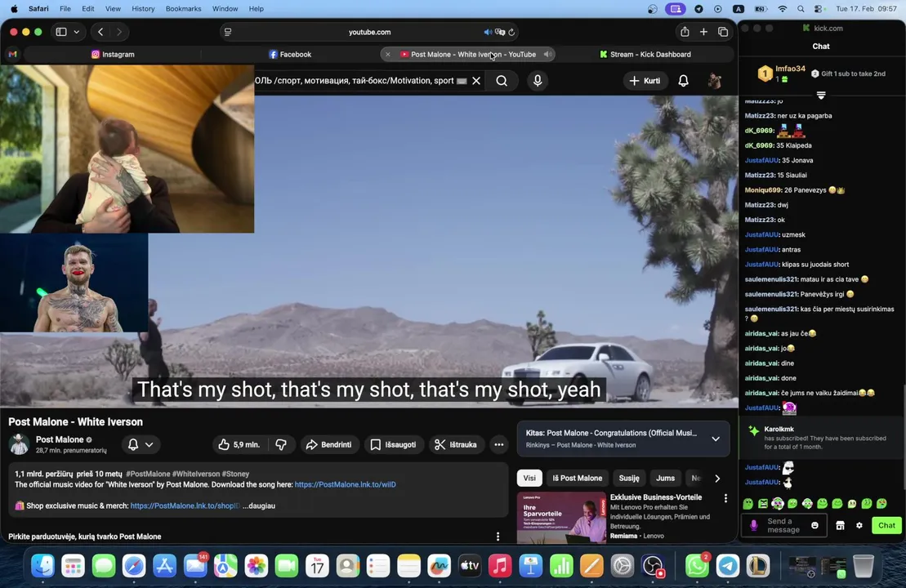Click the #Stoney hashtag
This screenshot has width=906, height=588.
tap(235, 474)
